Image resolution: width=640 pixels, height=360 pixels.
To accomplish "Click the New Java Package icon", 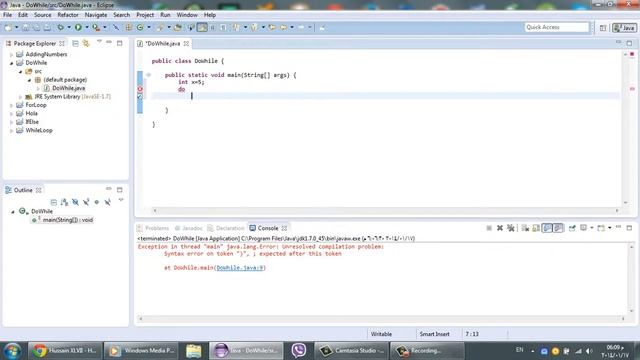I will 129,27.
